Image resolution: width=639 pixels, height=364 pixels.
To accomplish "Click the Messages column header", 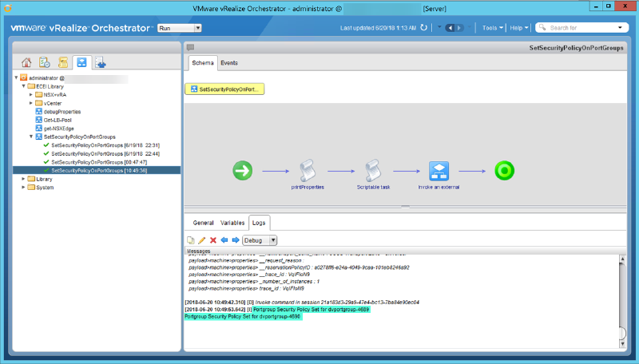I will coord(405,251).
